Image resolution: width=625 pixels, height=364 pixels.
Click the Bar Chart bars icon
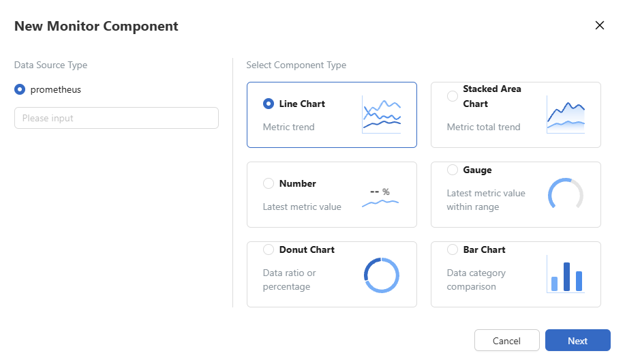coord(566,274)
